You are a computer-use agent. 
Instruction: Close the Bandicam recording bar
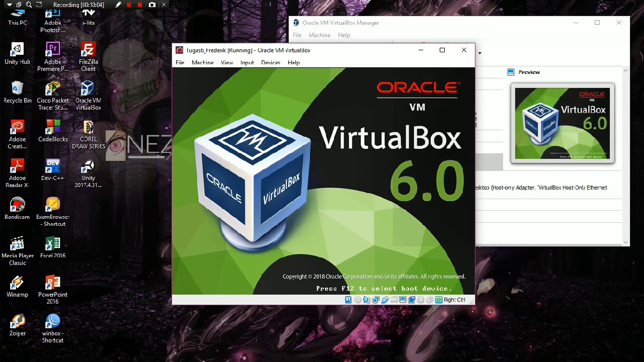click(x=164, y=5)
